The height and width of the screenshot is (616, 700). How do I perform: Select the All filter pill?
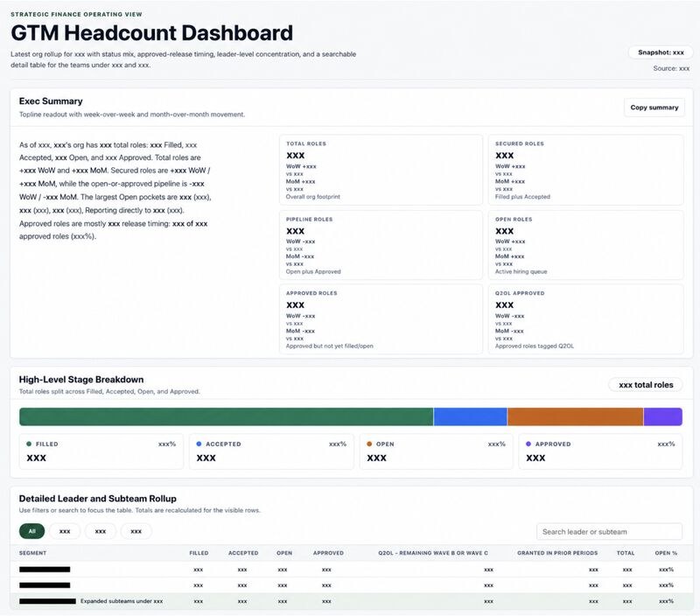(32, 531)
